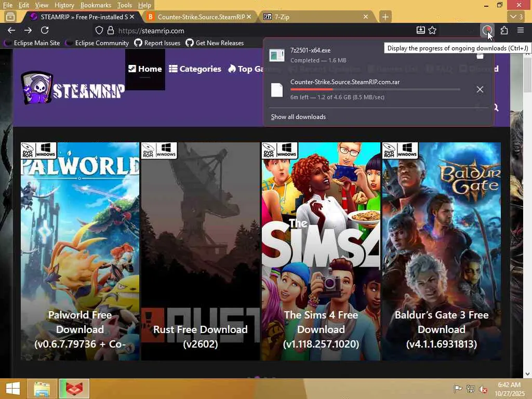Open the Help menu

[144, 5]
